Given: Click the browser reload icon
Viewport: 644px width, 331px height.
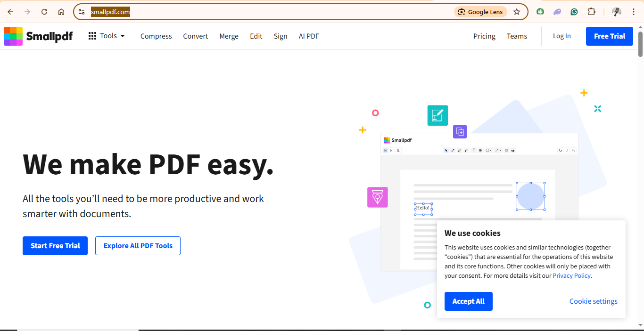Looking at the screenshot, I should click(44, 12).
